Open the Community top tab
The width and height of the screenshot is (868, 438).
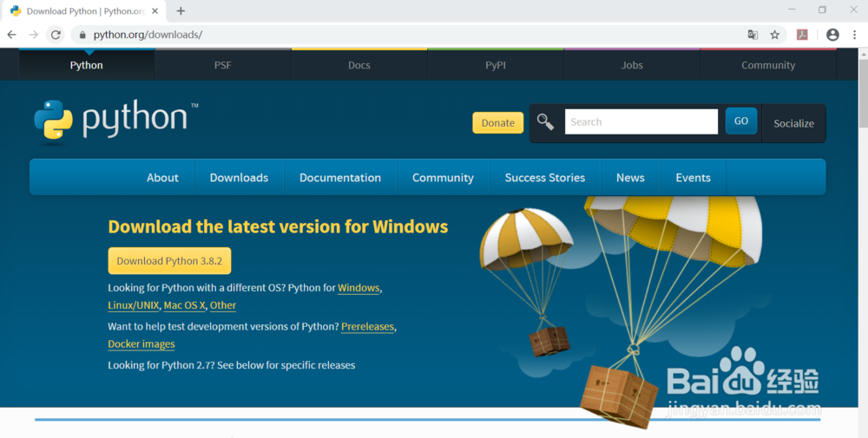click(x=768, y=65)
